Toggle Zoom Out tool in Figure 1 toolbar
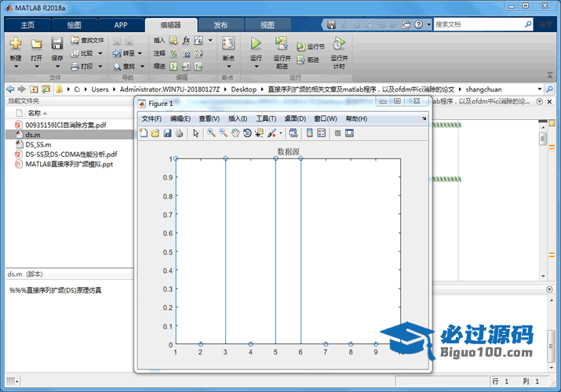 (224, 133)
